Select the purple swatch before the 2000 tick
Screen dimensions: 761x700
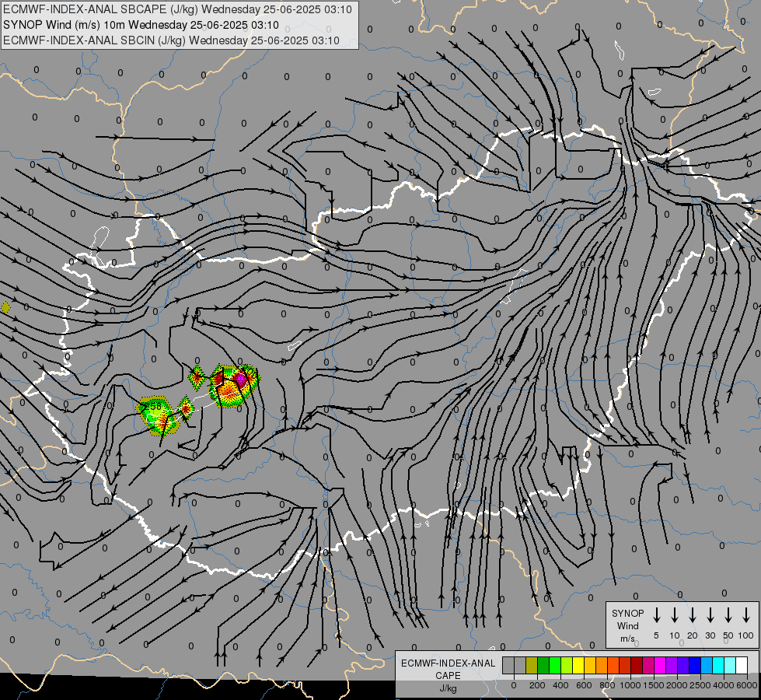(672, 665)
